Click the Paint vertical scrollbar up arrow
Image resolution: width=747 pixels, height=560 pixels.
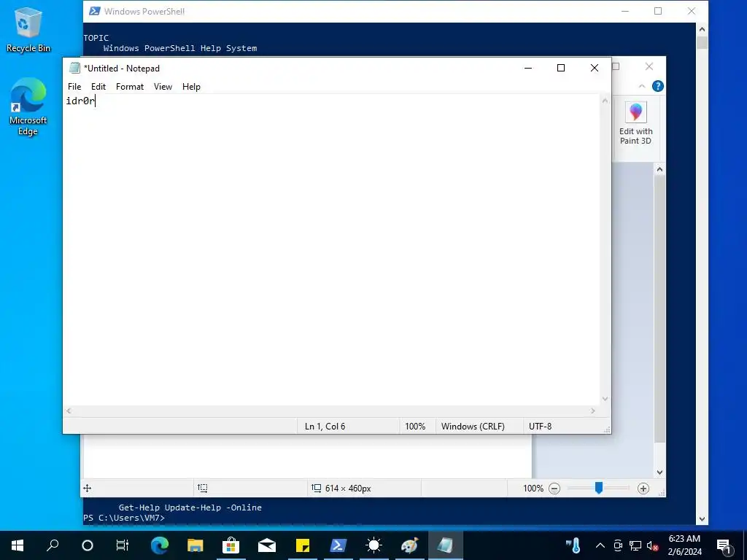tap(659, 169)
